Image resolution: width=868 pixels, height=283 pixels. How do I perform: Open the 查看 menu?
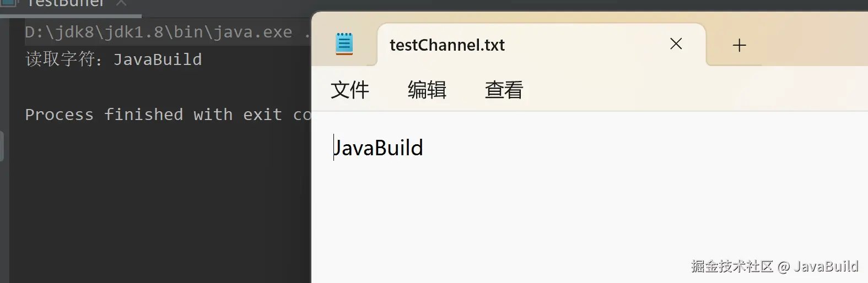(504, 90)
